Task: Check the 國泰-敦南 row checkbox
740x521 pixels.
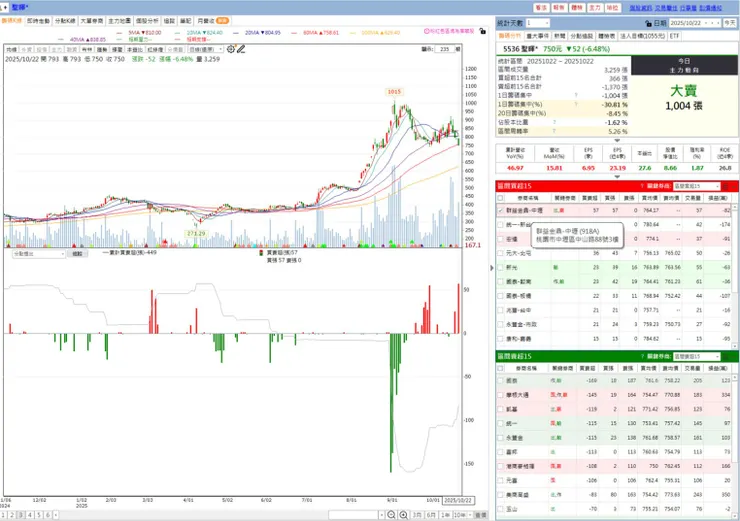Action: (x=500, y=282)
